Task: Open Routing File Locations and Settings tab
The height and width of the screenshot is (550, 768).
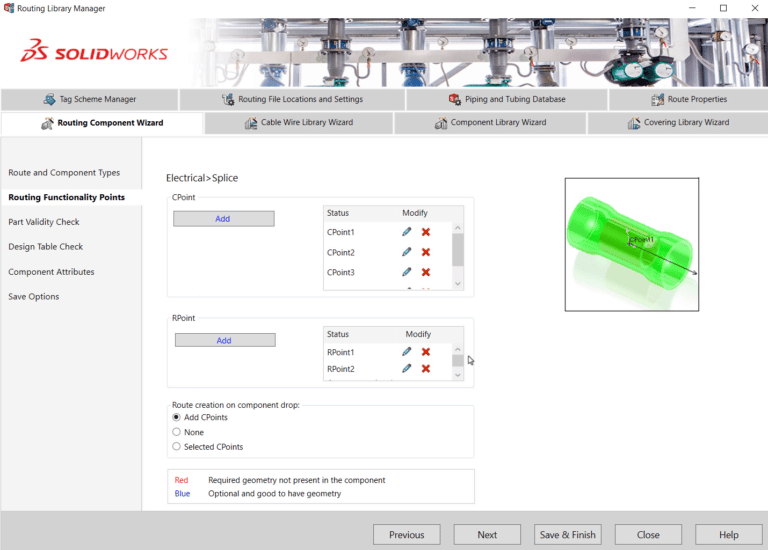Action: (x=292, y=99)
